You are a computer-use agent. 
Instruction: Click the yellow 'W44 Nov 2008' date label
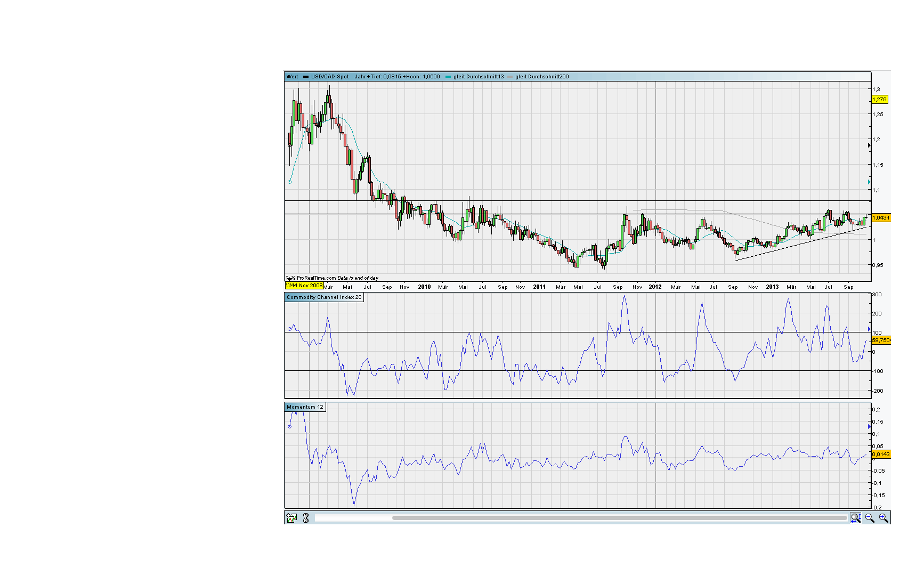[x=304, y=286]
